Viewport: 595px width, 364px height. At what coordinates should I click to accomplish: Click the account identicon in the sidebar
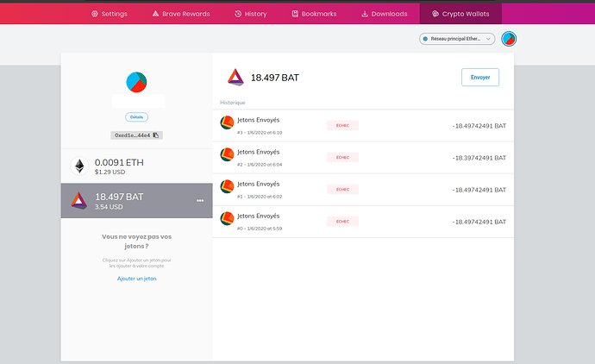click(x=136, y=82)
